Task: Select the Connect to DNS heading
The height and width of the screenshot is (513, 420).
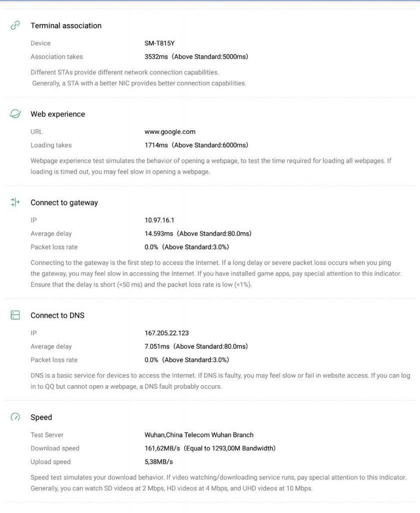Action: [x=58, y=316]
